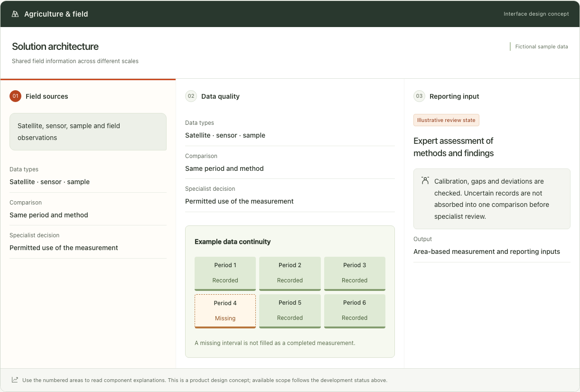Image resolution: width=580 pixels, height=392 pixels.
Task: Select step 01 numbered badge
Action: tap(15, 96)
